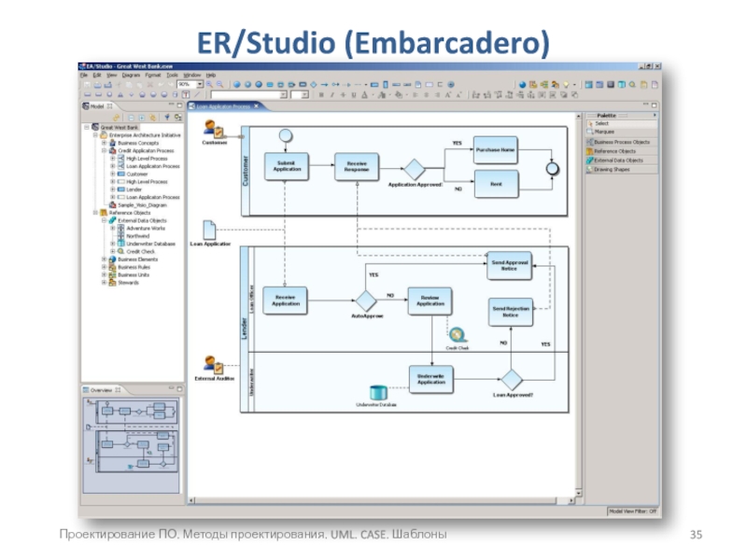Select the Credit Check icon on diagram
Image resolution: width=747 pixels, height=560 pixels.
click(x=458, y=335)
